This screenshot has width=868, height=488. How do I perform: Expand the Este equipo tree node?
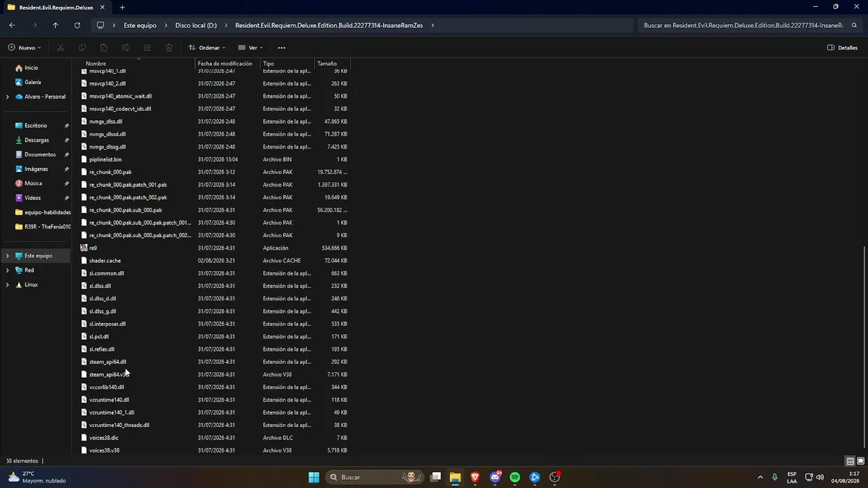coord(7,256)
